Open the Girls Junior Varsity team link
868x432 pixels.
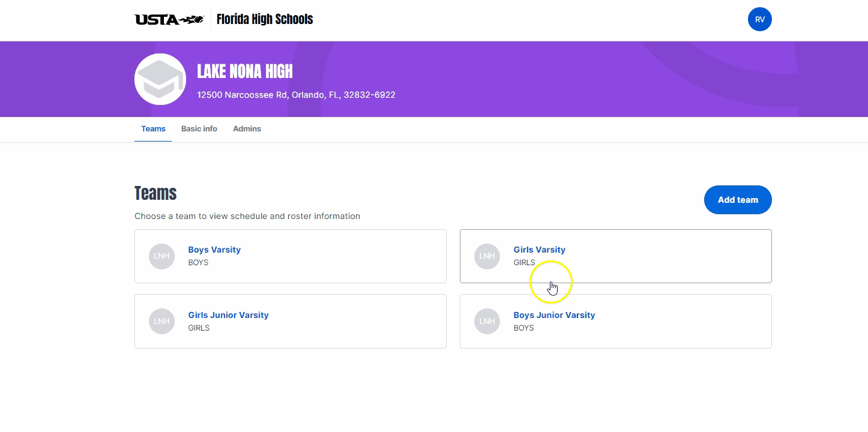coord(228,315)
